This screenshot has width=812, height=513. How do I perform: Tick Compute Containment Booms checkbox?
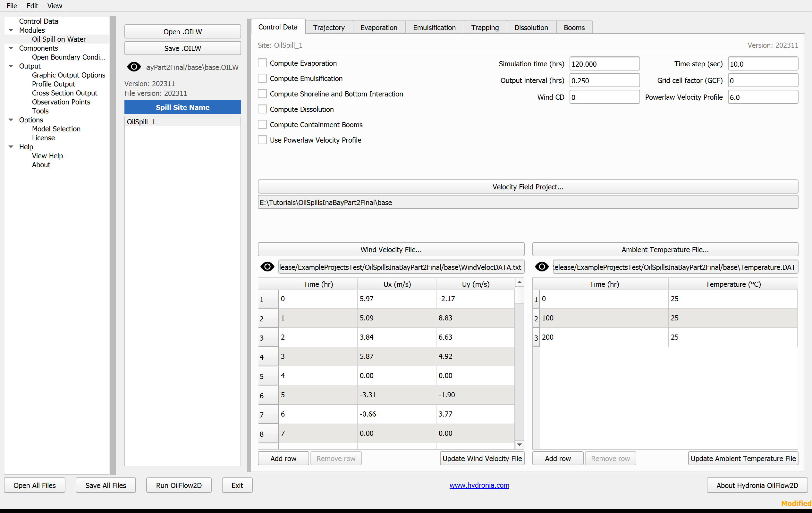[262, 125]
